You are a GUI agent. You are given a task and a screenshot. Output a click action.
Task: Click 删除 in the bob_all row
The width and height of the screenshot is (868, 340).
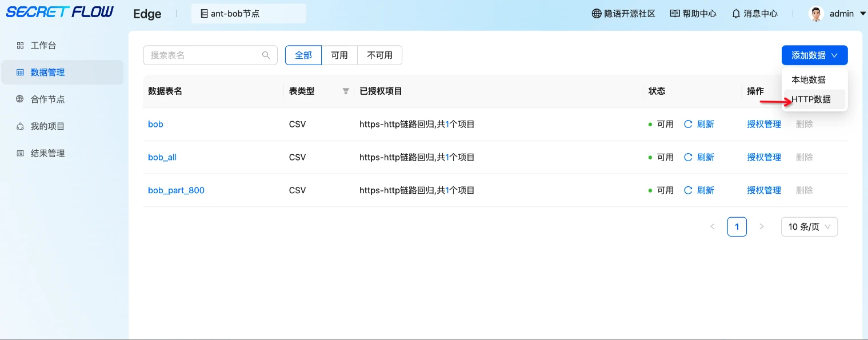805,157
